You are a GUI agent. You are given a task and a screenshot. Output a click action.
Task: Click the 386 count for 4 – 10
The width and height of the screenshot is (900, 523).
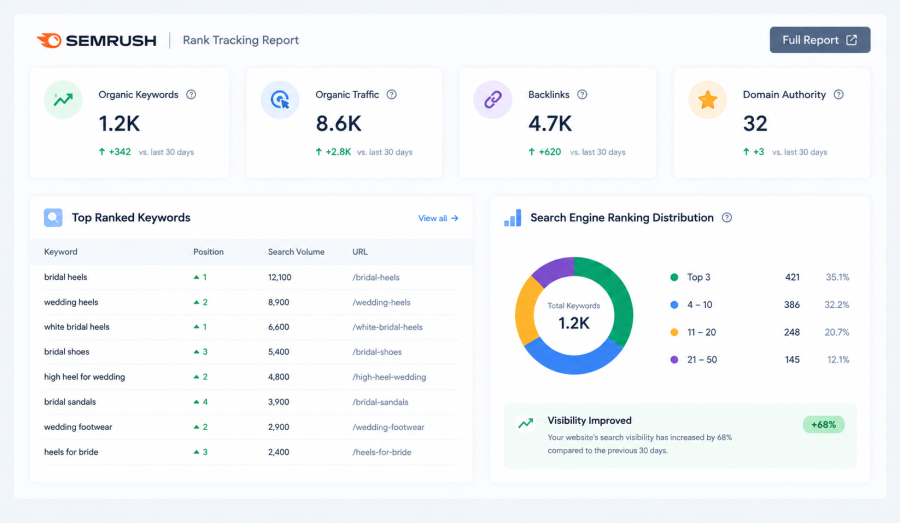tap(792, 305)
